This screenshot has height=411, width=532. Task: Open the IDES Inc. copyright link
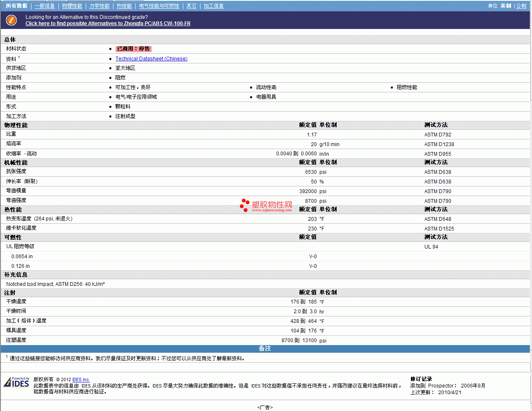(x=81, y=380)
